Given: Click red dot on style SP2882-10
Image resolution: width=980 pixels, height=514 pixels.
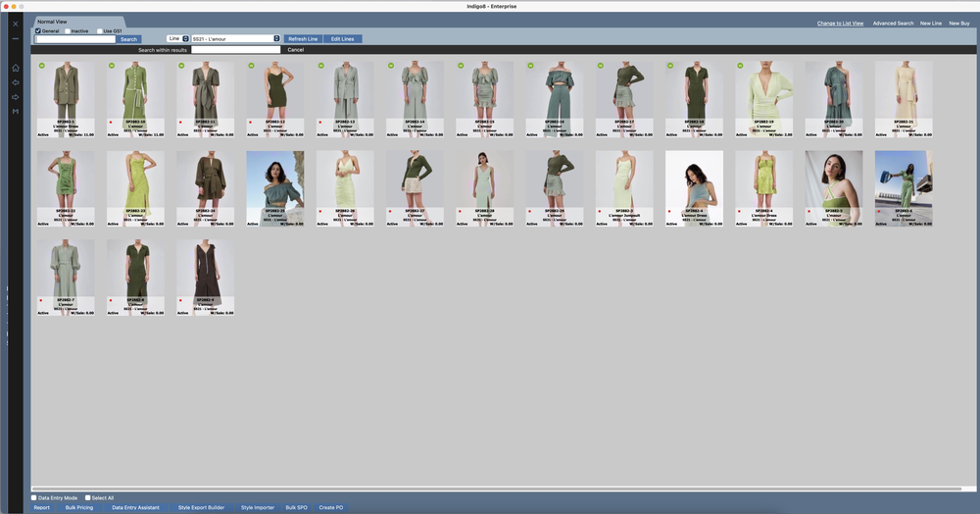Looking at the screenshot, I should click(111, 123).
